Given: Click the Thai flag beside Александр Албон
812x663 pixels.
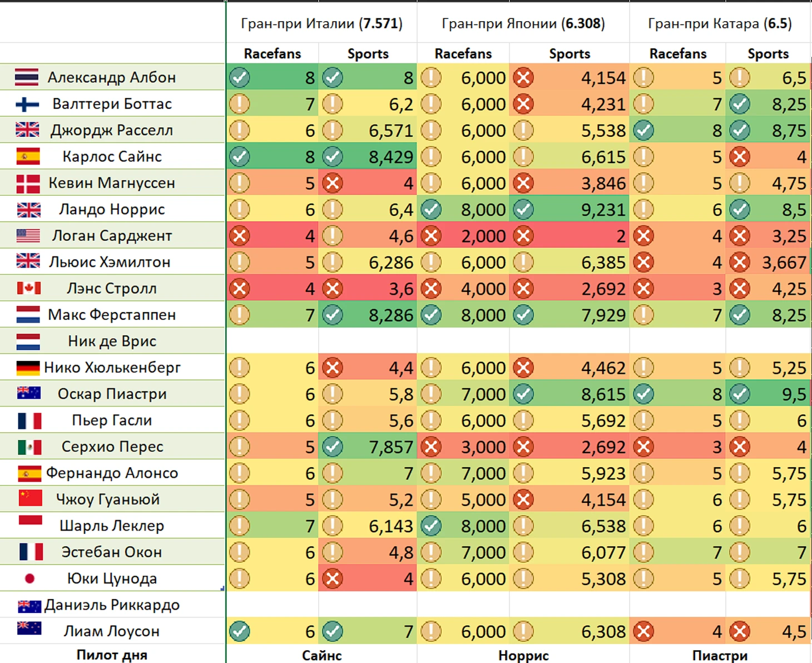Looking at the screenshot, I should point(27,77).
